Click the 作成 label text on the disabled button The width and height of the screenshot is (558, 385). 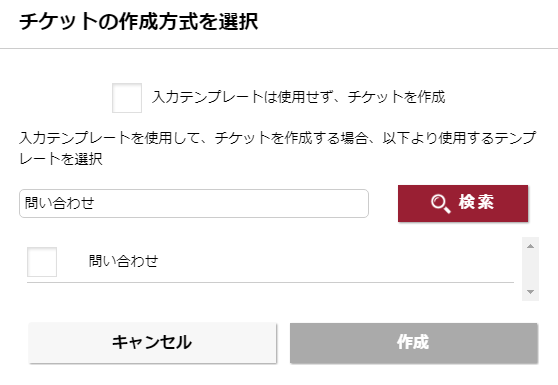point(413,342)
